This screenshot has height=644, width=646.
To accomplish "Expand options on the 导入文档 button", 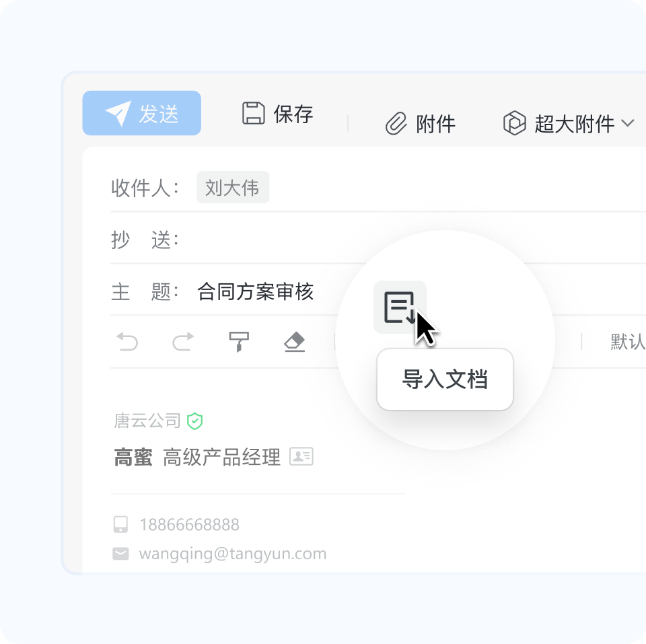I will (x=445, y=379).
